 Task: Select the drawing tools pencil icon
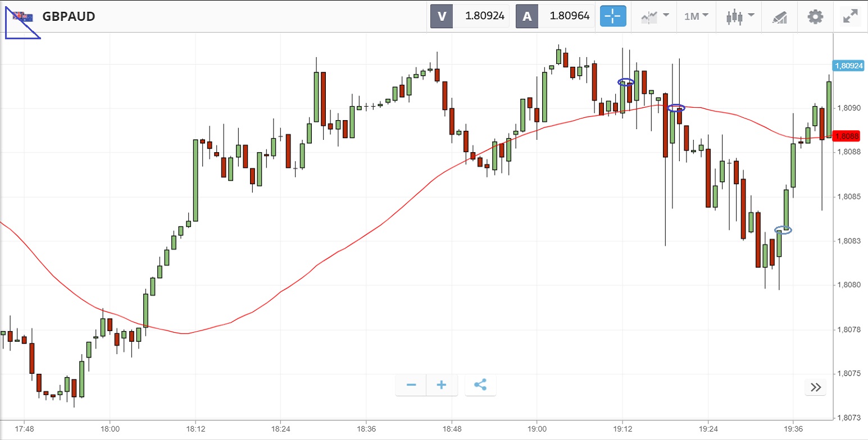click(x=779, y=17)
